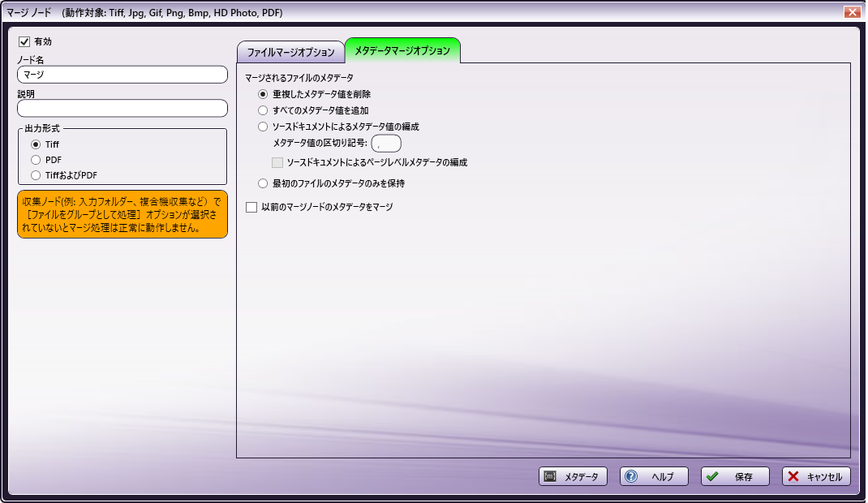868x503 pixels.
Task: Click the キャンセル button
Action: pos(815,476)
